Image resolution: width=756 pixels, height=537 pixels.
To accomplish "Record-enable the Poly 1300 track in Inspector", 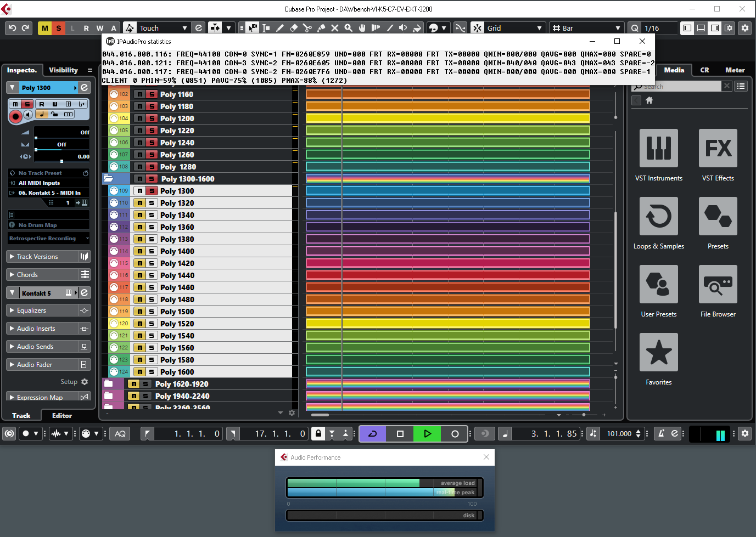I will point(15,116).
